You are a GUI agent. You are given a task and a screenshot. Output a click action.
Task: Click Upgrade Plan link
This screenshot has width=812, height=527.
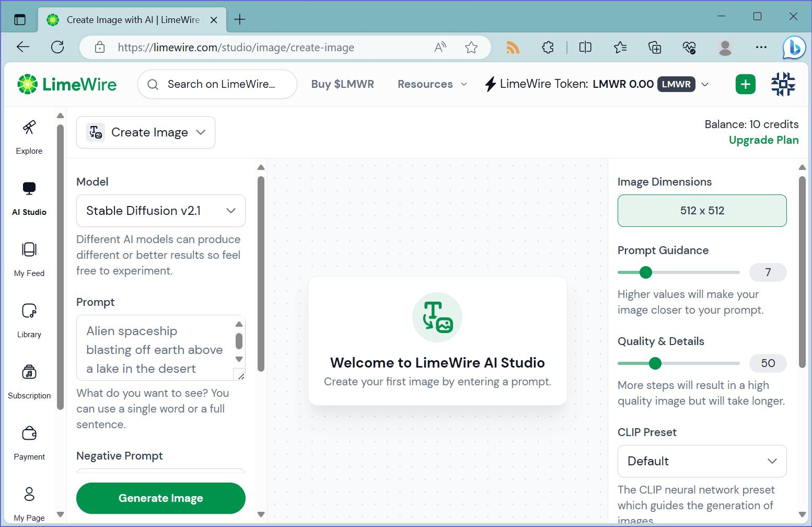point(764,140)
